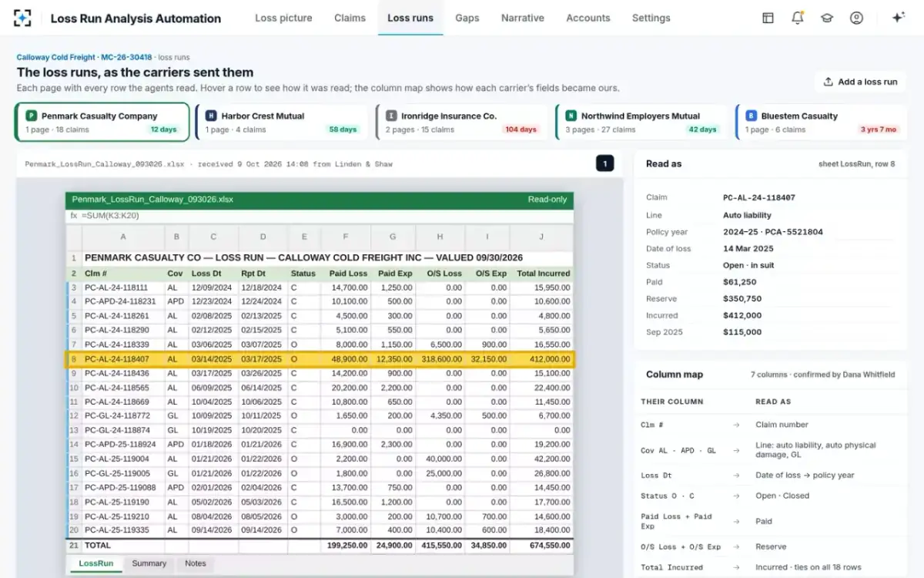This screenshot has height=578, width=924.
Task: Click the Status O · C column map row
Action: [771, 496]
